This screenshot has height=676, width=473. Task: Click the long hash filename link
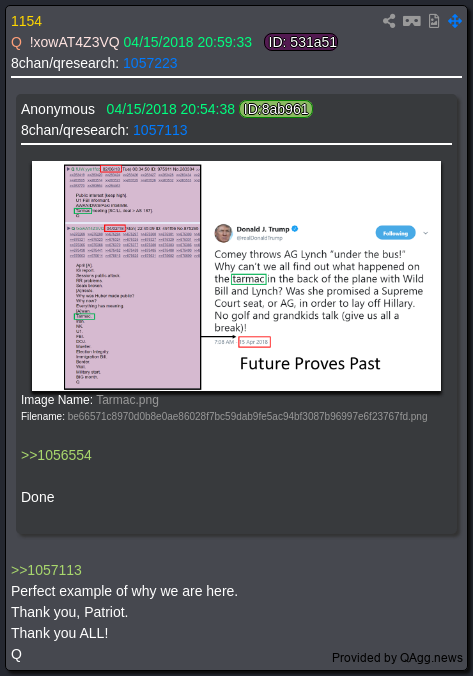[x=247, y=416]
